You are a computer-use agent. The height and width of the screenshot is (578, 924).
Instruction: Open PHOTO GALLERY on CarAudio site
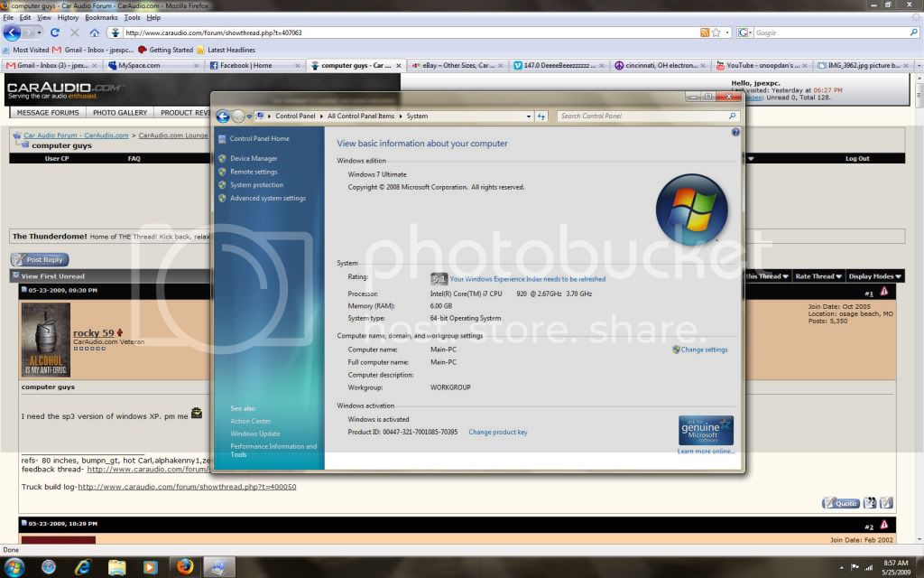coord(120,113)
